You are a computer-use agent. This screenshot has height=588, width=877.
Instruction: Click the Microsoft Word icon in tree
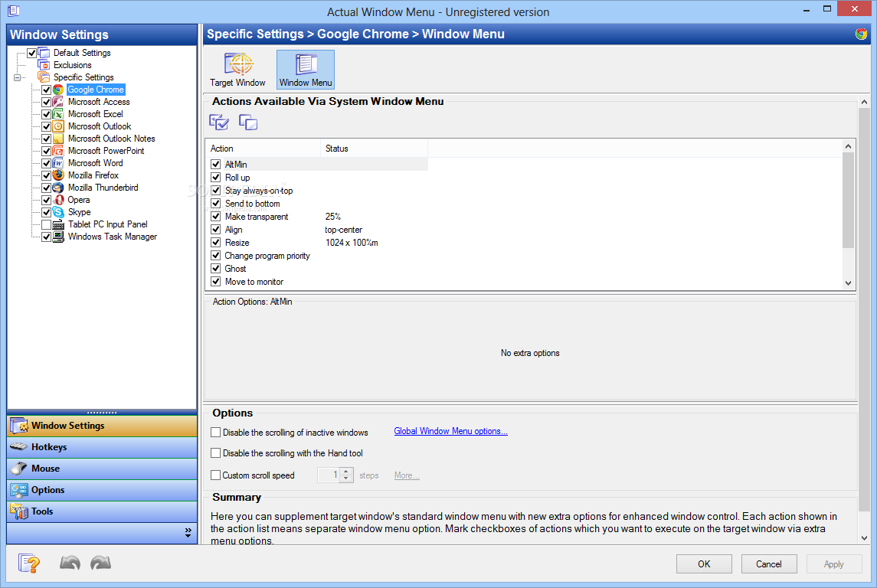(x=58, y=163)
